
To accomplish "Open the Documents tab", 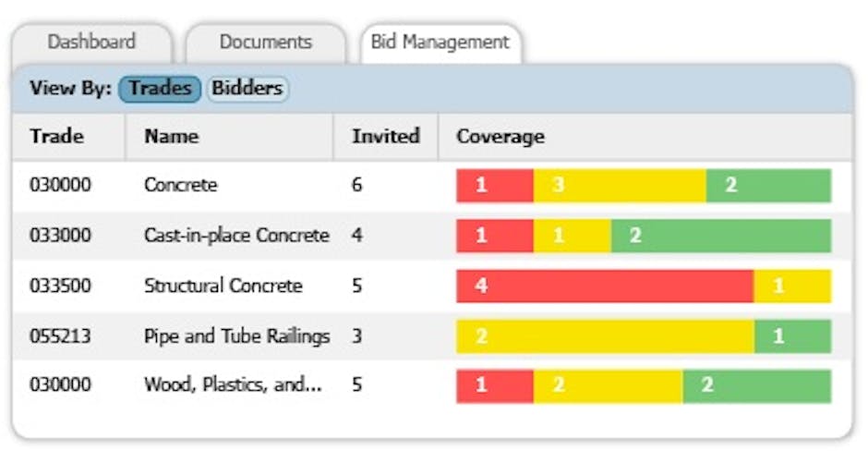I will click(x=266, y=43).
